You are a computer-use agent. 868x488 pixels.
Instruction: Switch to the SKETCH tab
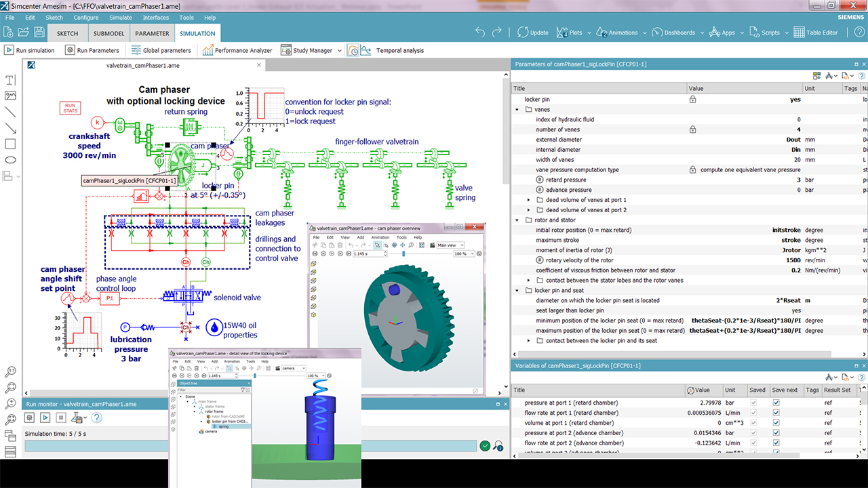[67, 33]
